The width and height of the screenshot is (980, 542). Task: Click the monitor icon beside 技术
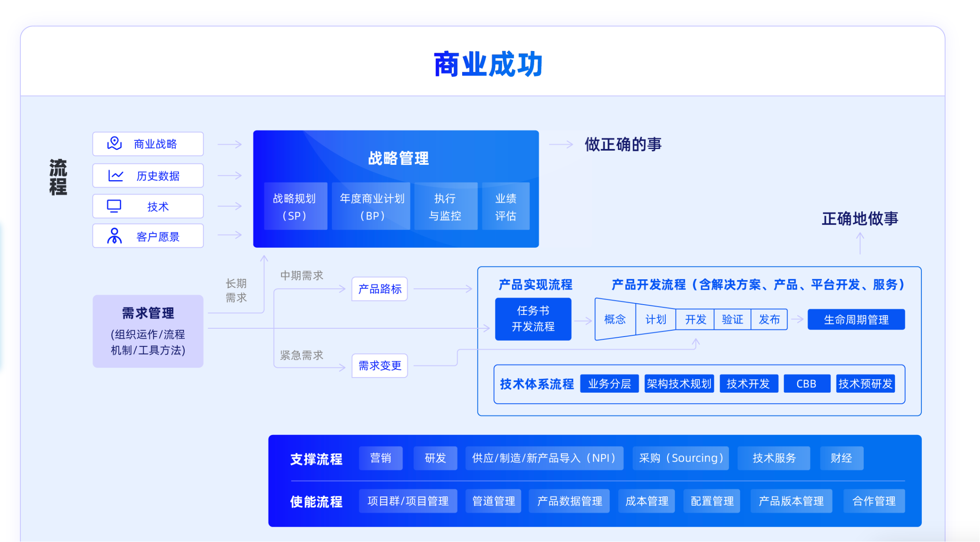(x=114, y=206)
